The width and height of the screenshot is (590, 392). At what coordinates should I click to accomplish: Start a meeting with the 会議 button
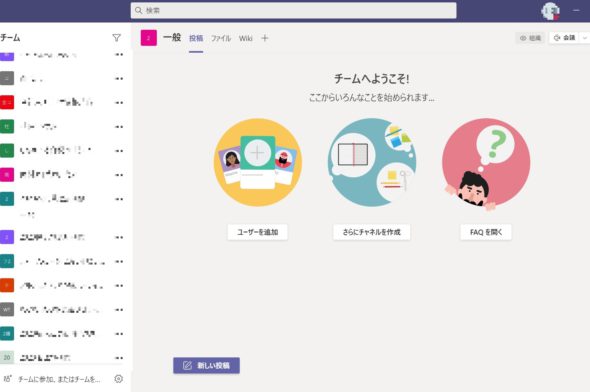pyautogui.click(x=565, y=38)
